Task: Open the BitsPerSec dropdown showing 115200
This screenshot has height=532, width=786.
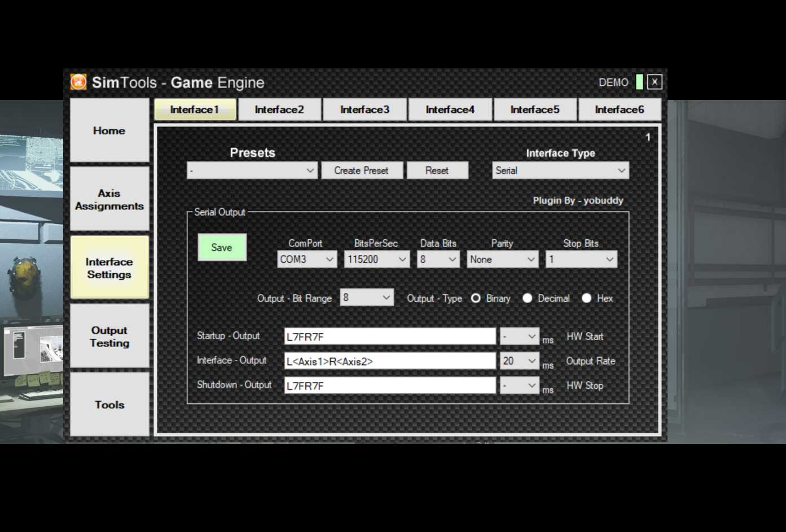Action: tap(377, 260)
